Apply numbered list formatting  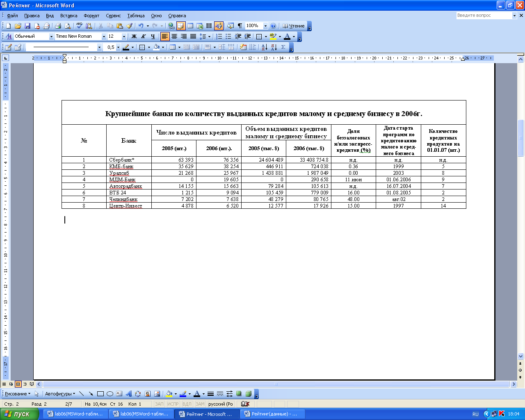(219, 37)
